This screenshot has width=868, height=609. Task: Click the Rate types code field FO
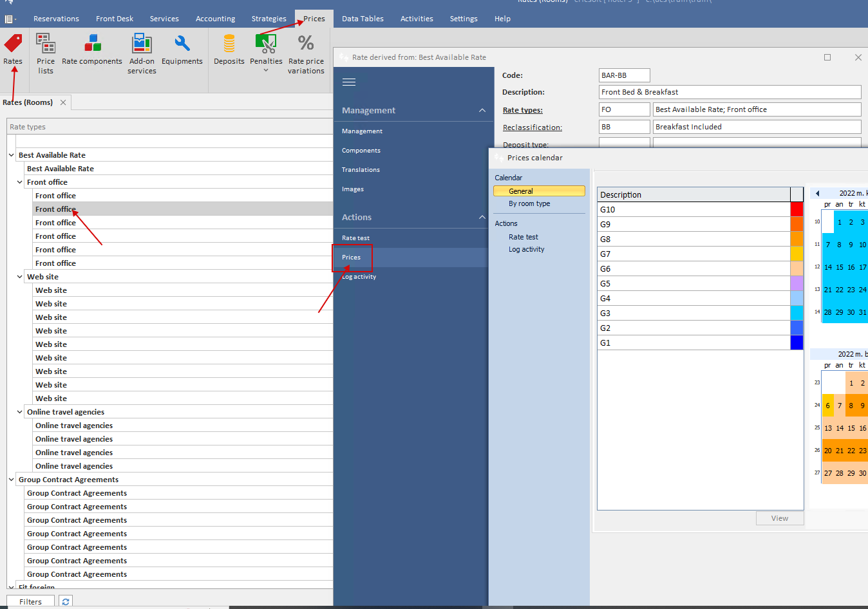click(624, 109)
